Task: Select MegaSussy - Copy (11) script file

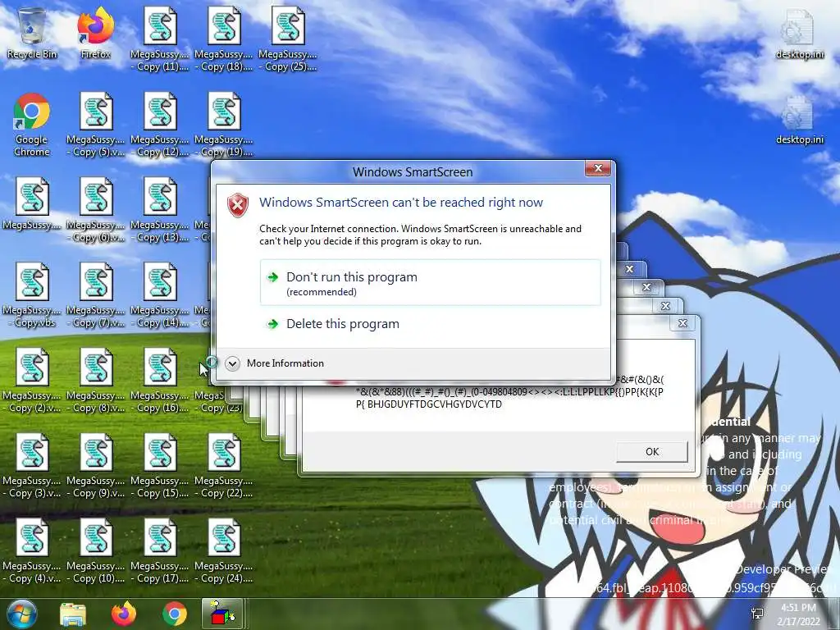Action: (160, 39)
